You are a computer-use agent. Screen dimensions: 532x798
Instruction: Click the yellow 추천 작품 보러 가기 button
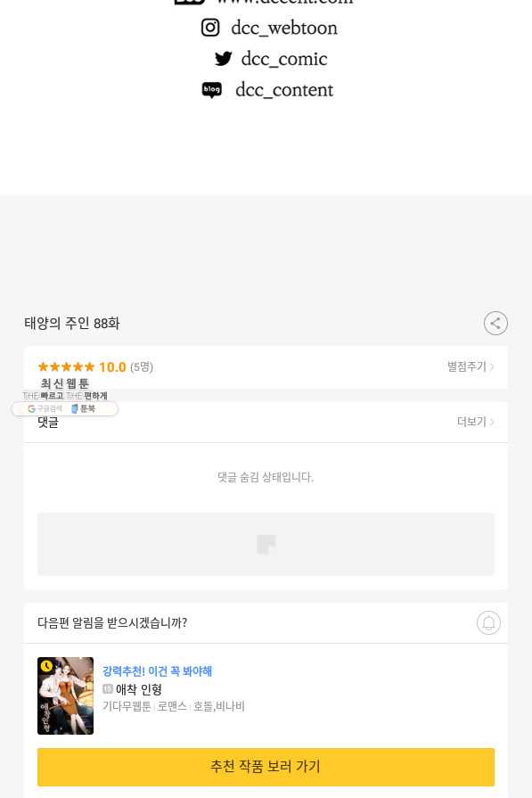click(x=266, y=767)
